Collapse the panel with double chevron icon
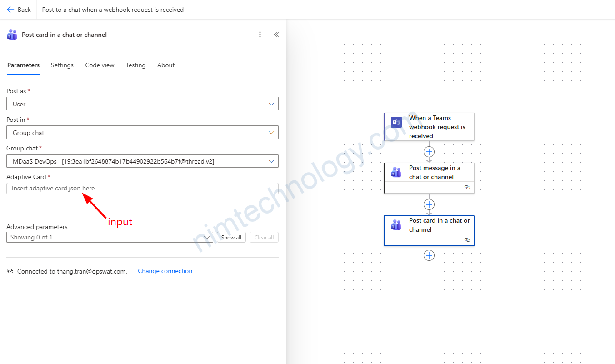Viewport: 615px width, 364px height. click(x=276, y=35)
